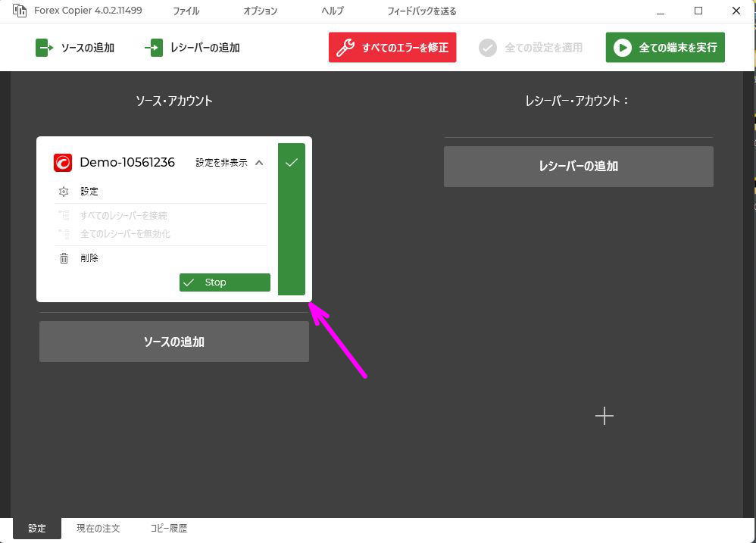The width and height of the screenshot is (756, 543).
Task: Click the arrow icon beside レシーバーの追加
Action: tap(154, 47)
